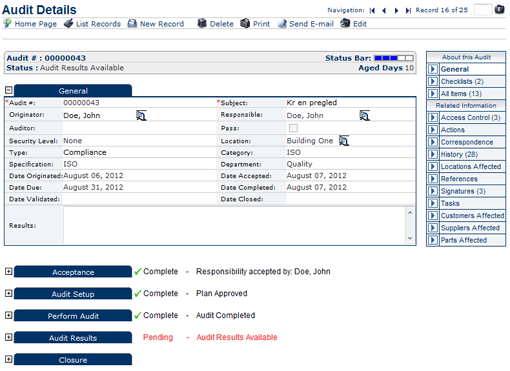The width and height of the screenshot is (510, 371).
Task: Click the Home Page icon
Action: pyautogui.click(x=7, y=24)
